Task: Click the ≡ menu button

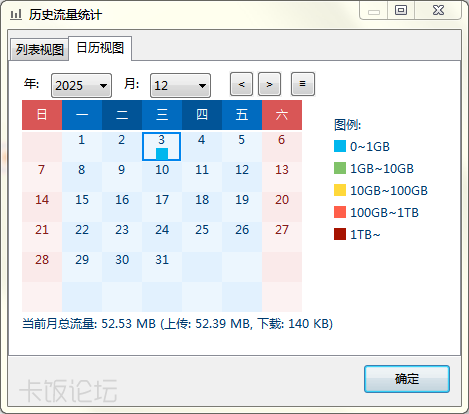Action: [x=303, y=84]
